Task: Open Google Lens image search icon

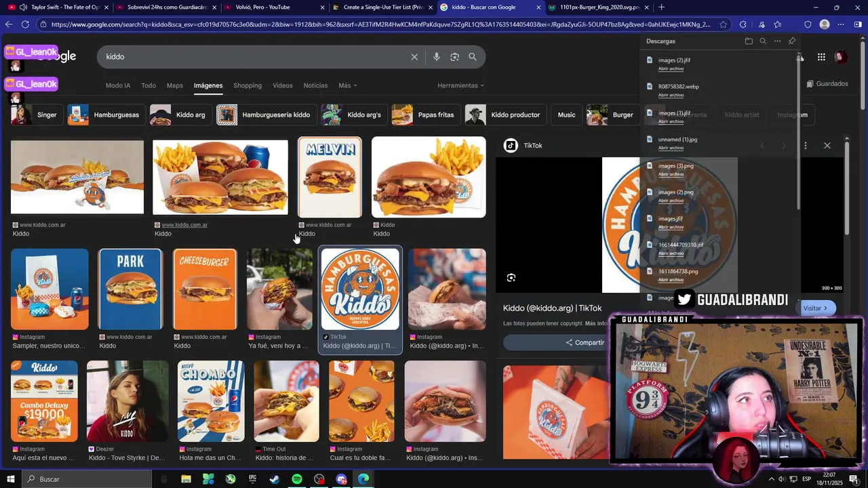Action: 454,57
